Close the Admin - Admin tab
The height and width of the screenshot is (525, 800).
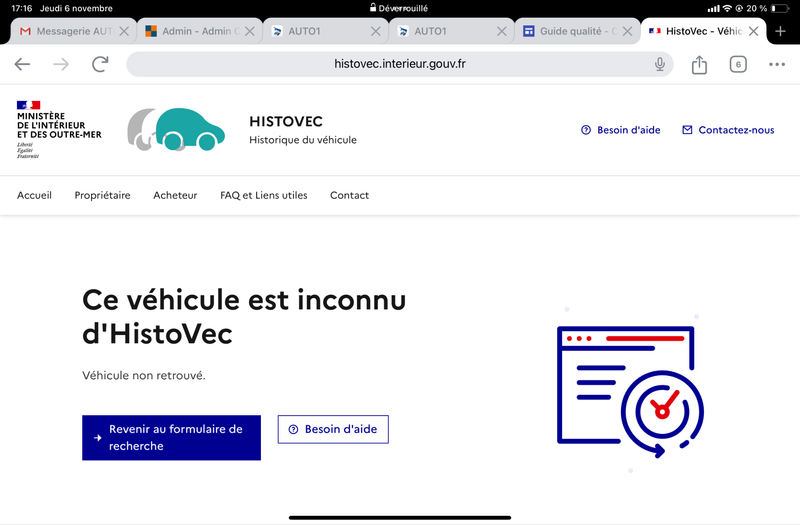(249, 31)
